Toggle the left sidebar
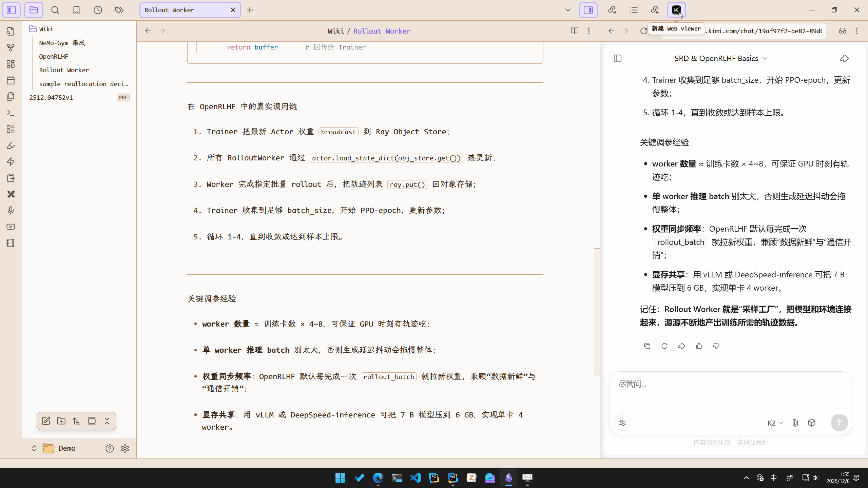This screenshot has width=868, height=488. pos(12,10)
